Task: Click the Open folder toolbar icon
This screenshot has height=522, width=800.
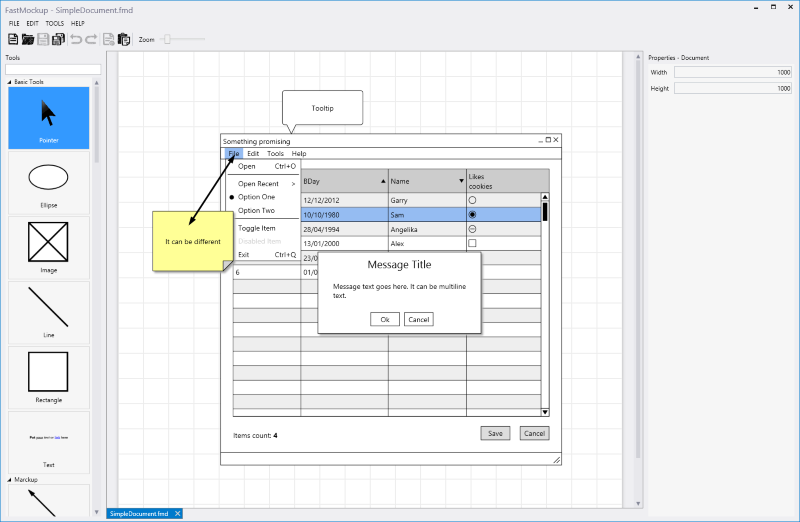Action: pos(28,39)
